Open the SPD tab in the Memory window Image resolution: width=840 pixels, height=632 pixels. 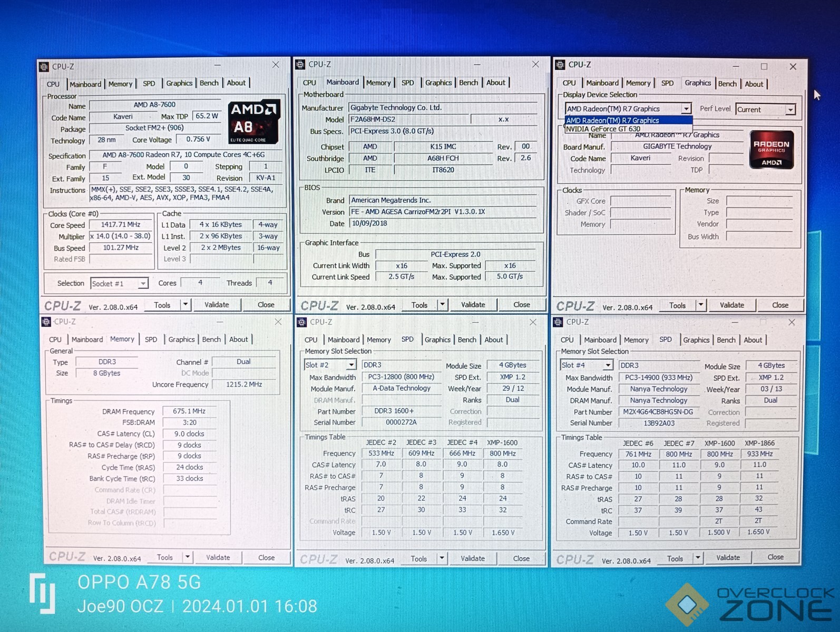click(151, 340)
